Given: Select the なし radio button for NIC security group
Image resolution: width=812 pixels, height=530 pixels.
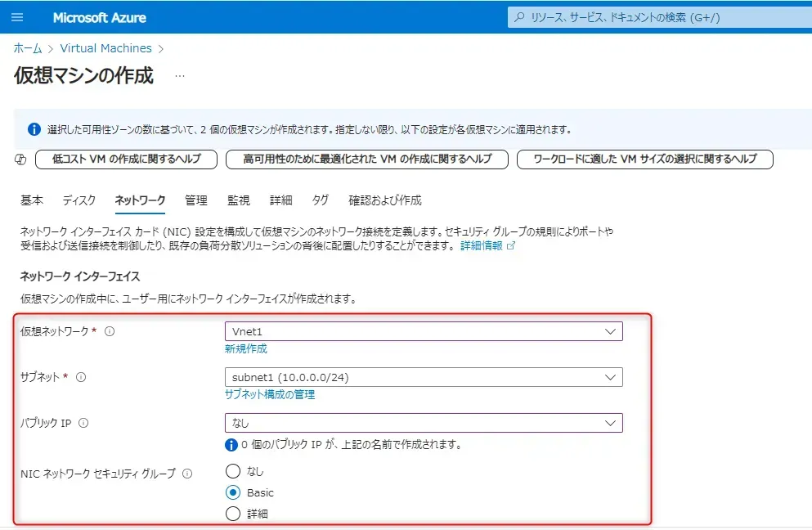Looking at the screenshot, I should (233, 471).
